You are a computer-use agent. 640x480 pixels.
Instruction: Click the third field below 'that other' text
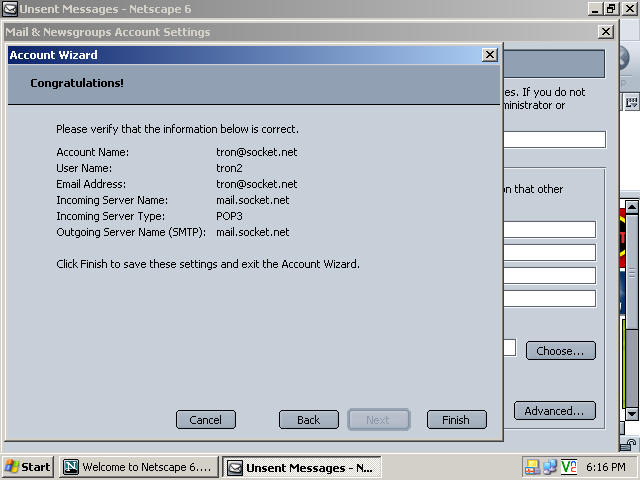point(550,276)
